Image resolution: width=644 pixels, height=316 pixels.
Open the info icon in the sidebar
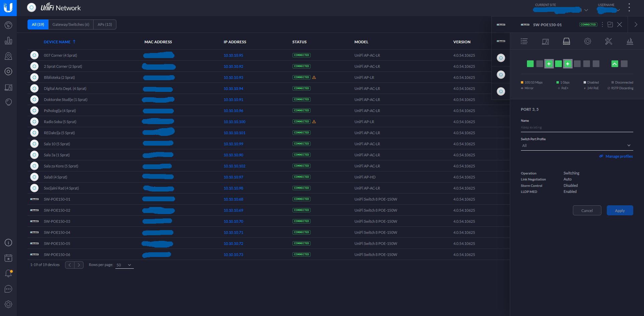(8, 243)
